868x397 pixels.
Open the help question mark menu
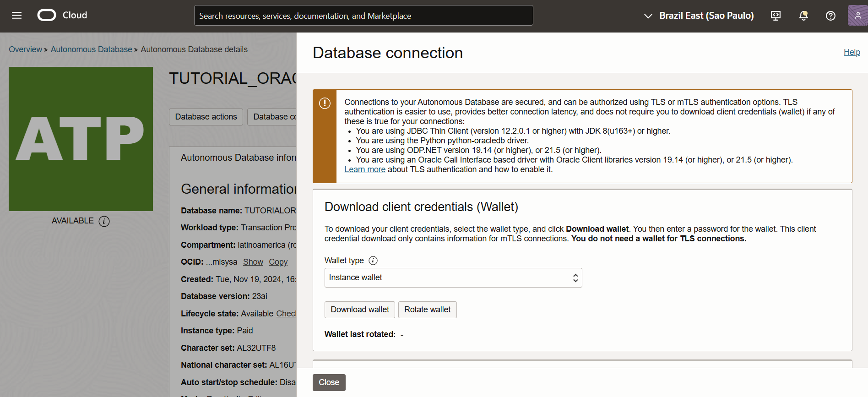point(830,16)
